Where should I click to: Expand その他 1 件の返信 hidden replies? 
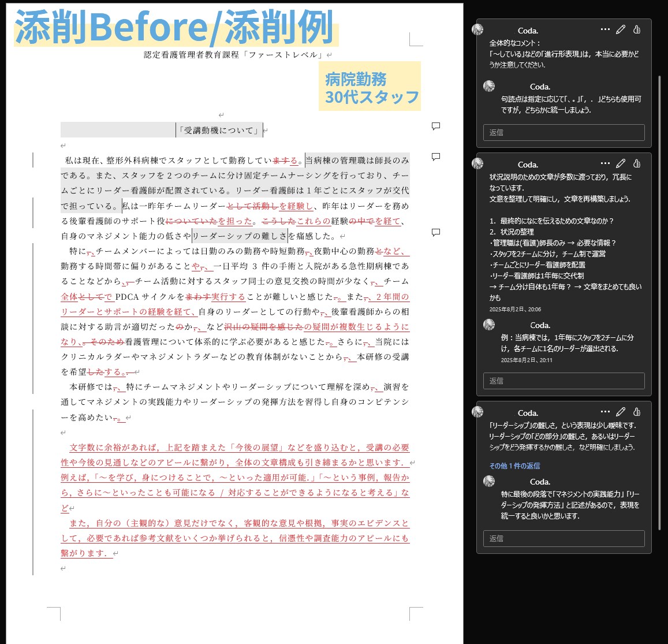514,466
